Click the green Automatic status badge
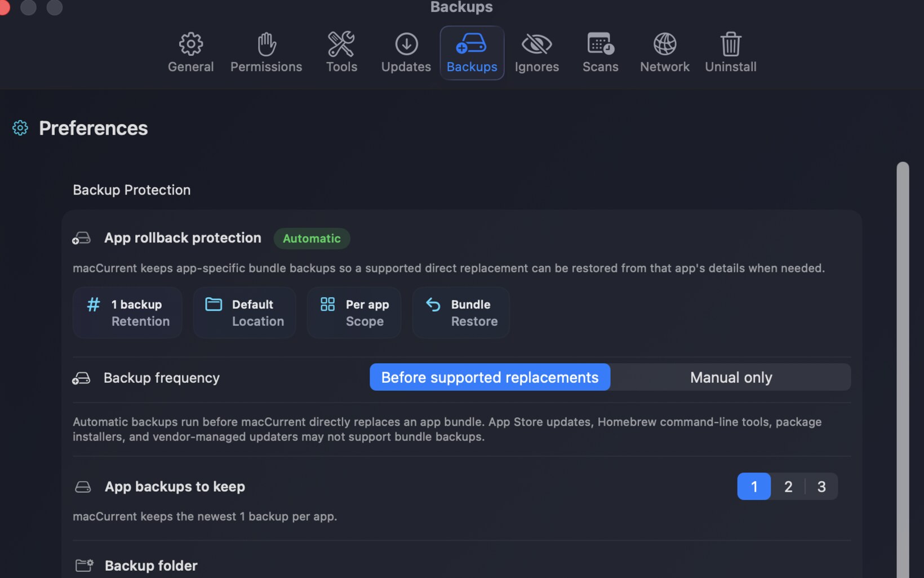 (x=312, y=238)
